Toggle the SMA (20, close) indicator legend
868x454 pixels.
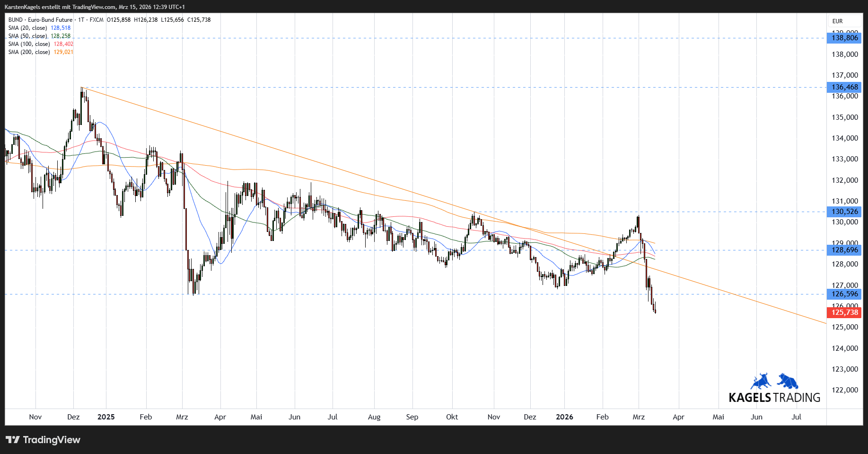point(28,28)
